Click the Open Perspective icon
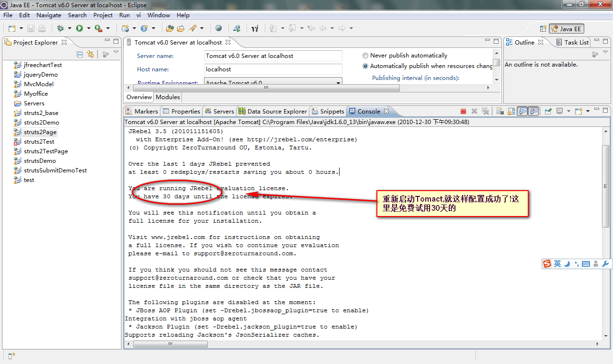 pos(543,29)
